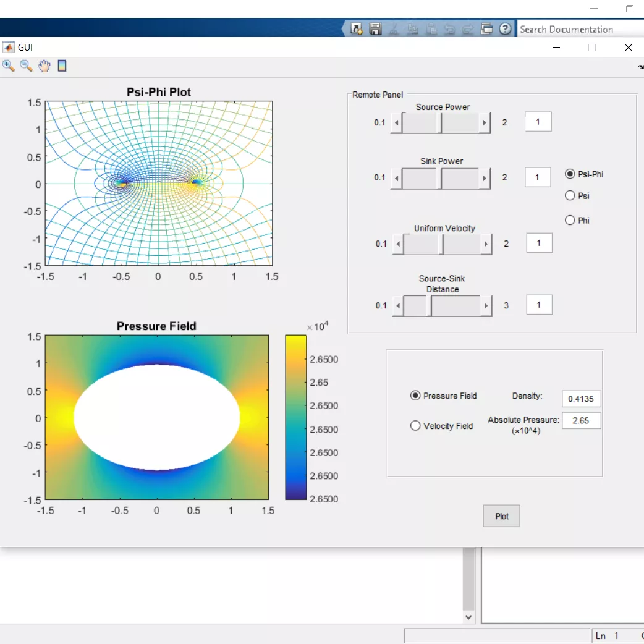This screenshot has height=644, width=644.
Task: Click the Undo arrow in MATLAB toolbar
Action: 450,29
